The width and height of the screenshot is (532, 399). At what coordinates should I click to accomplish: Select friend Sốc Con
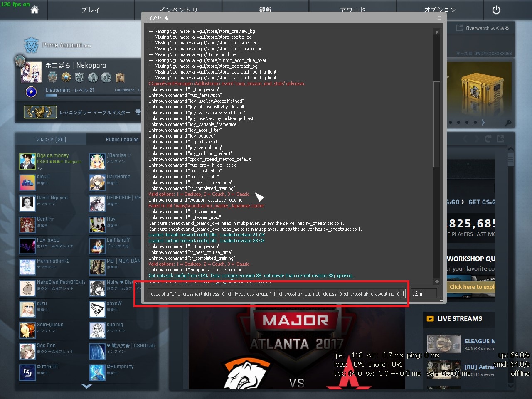(51, 352)
